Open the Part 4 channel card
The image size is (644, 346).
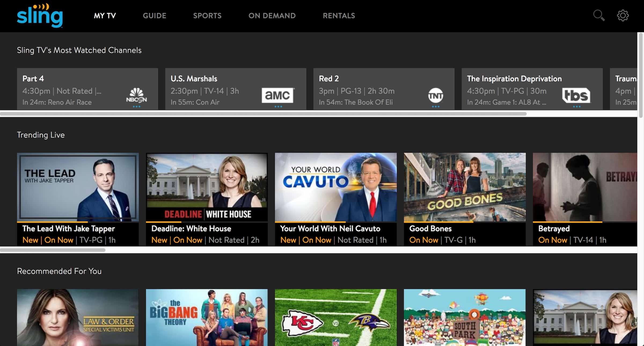point(87,89)
